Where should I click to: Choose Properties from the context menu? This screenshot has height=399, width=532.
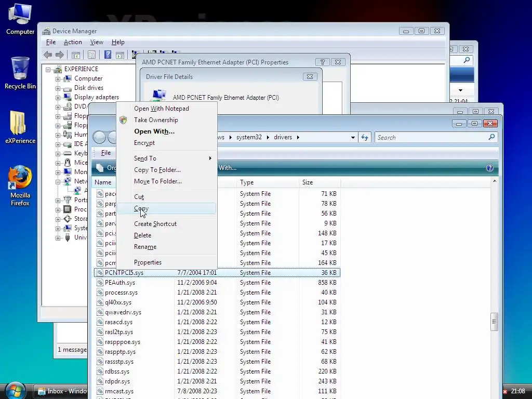point(166,262)
